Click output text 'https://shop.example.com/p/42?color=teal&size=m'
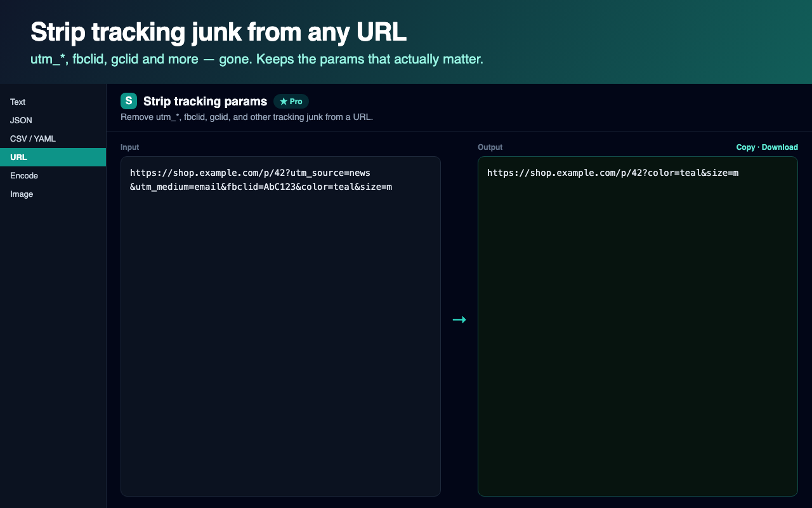The height and width of the screenshot is (508, 812). click(613, 173)
